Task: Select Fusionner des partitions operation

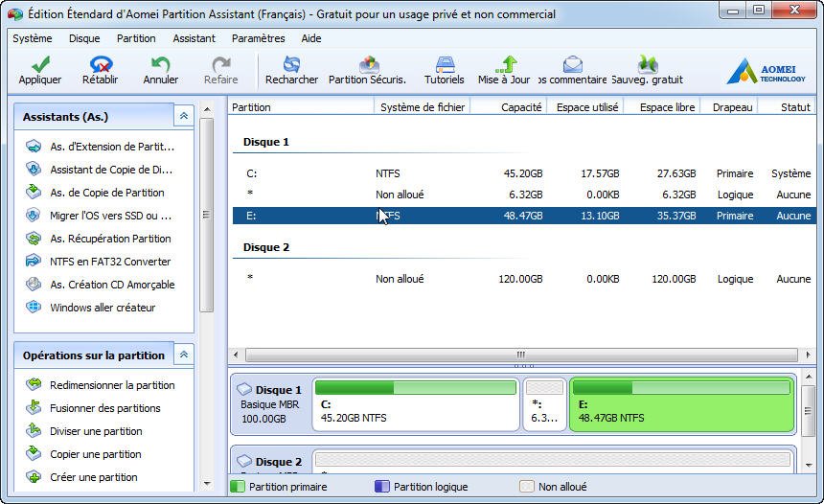Action: 93,408
